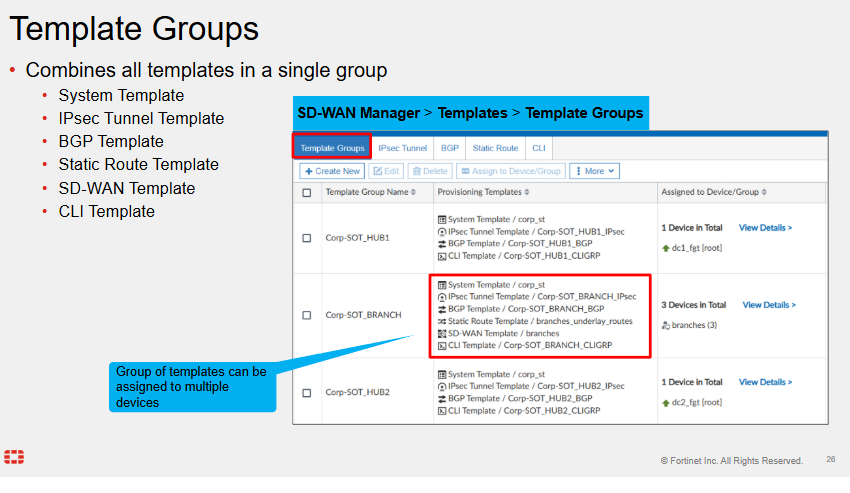850x493 pixels.
Task: Click the '3 Devices in Total' text
Action: click(x=693, y=305)
